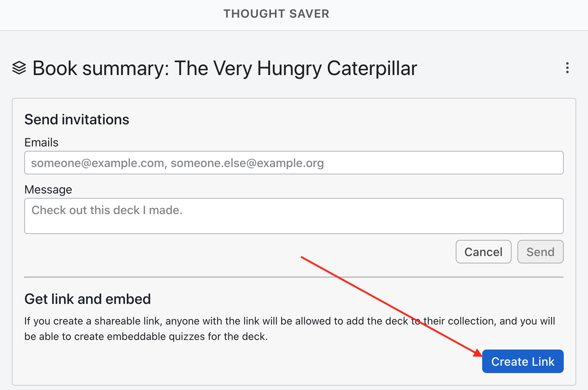Click the divider line above Get link section
588x390 pixels.
294,277
